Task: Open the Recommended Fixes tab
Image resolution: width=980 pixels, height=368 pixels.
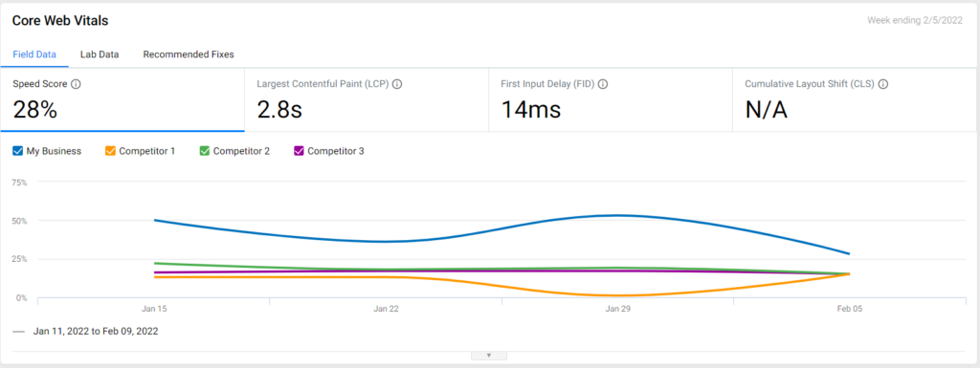Action: pyautogui.click(x=189, y=54)
